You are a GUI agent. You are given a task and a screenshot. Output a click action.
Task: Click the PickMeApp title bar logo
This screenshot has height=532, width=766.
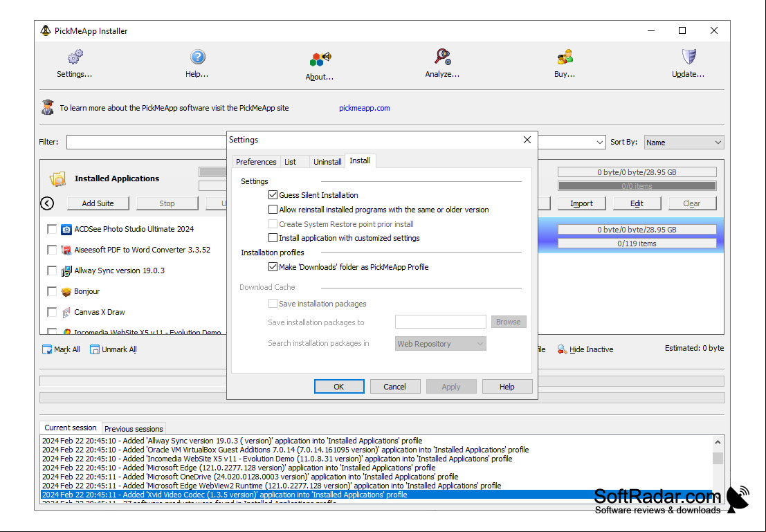click(46, 30)
